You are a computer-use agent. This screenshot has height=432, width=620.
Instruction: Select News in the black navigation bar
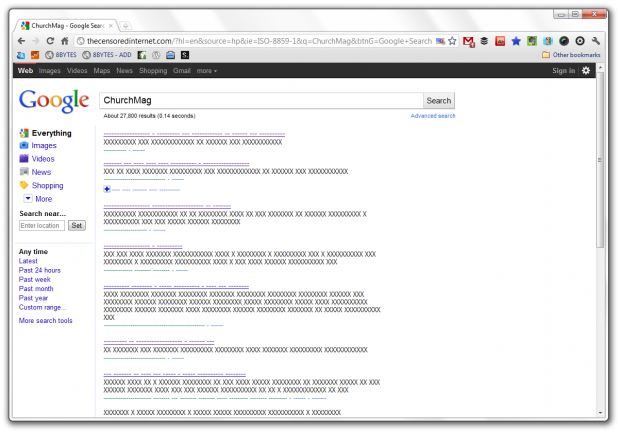click(125, 70)
